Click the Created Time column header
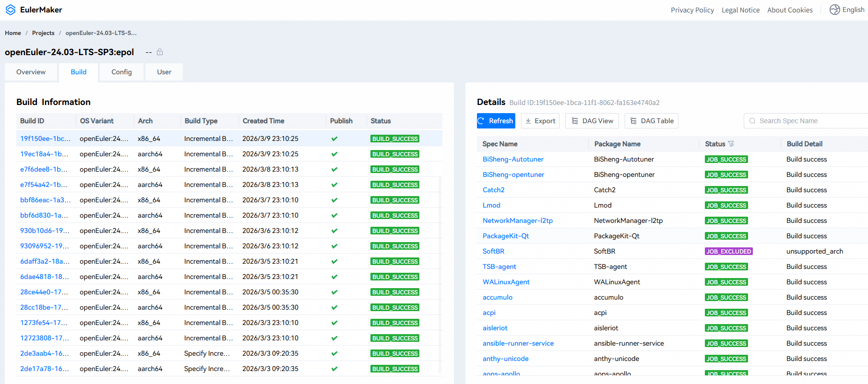 pos(263,121)
